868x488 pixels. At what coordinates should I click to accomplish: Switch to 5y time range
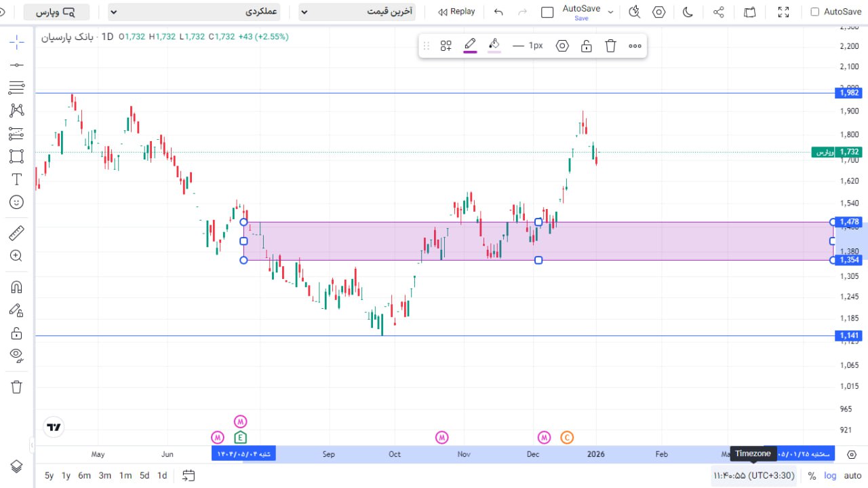click(x=49, y=476)
